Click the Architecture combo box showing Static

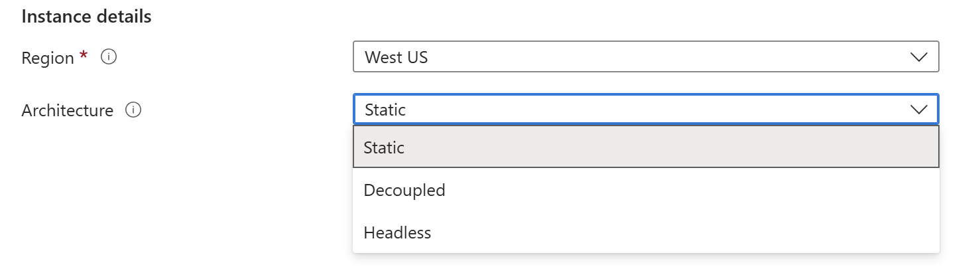tap(646, 110)
